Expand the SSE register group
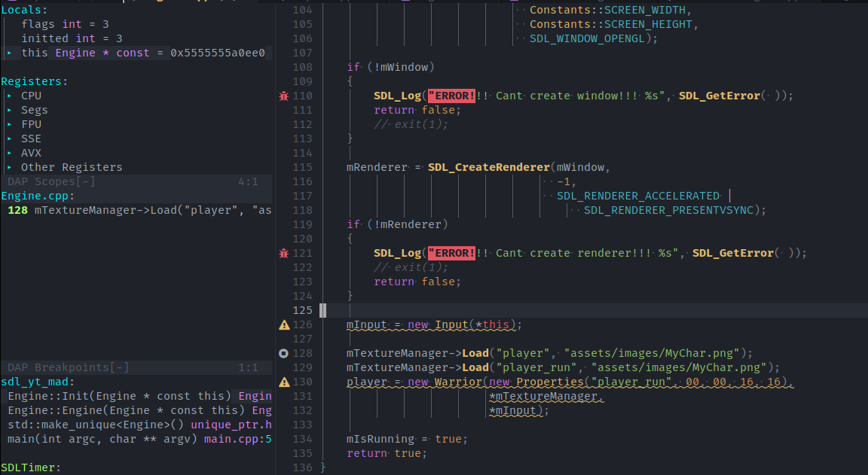The image size is (868, 475). (x=9, y=138)
